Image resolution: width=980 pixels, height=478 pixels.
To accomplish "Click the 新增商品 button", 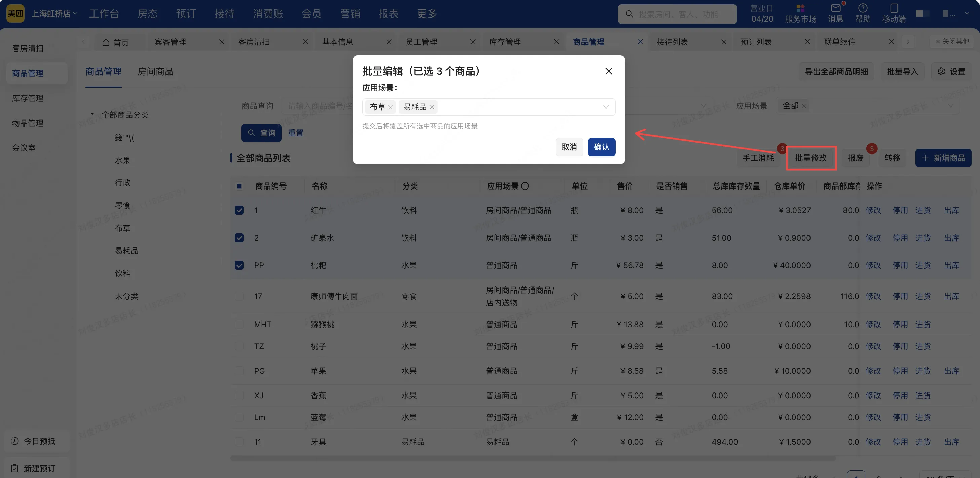I will [x=943, y=158].
